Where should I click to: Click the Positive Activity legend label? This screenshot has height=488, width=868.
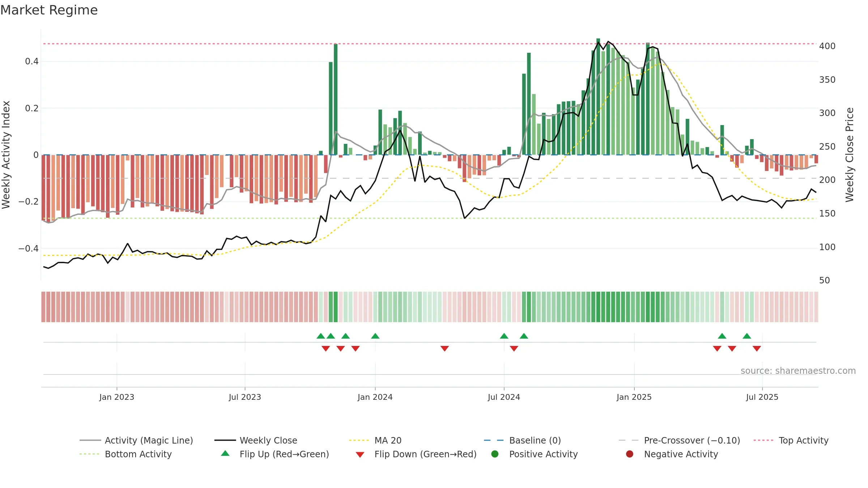[543, 454]
